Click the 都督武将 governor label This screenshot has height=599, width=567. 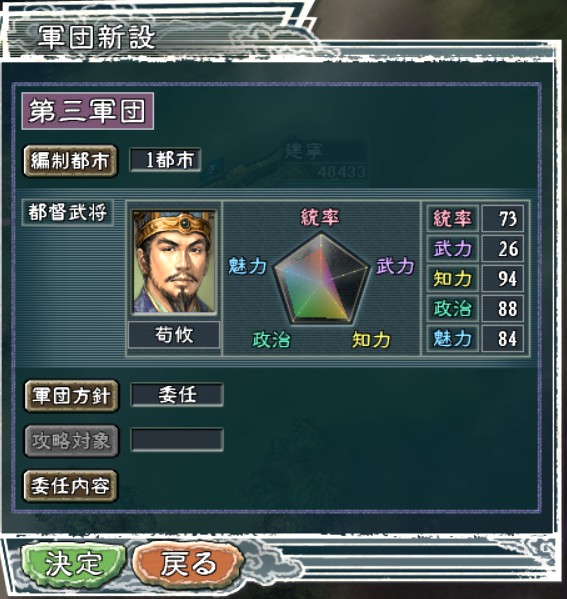(68, 212)
